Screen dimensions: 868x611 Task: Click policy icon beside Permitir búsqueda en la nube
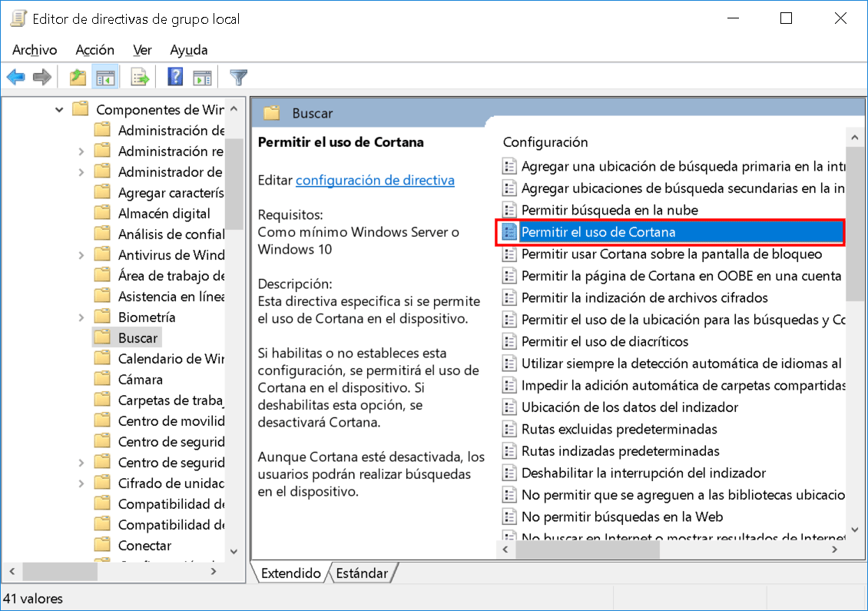(x=509, y=210)
